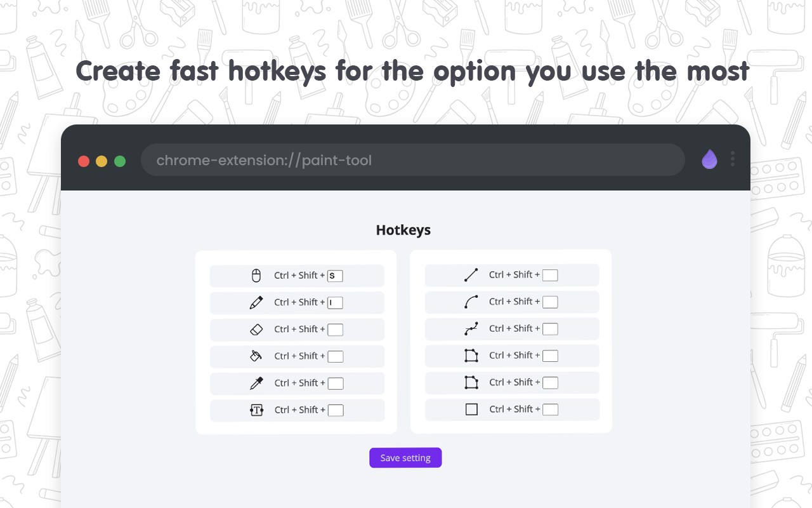The width and height of the screenshot is (812, 508).
Task: Choose the eraser tool icon
Action: [256, 330]
